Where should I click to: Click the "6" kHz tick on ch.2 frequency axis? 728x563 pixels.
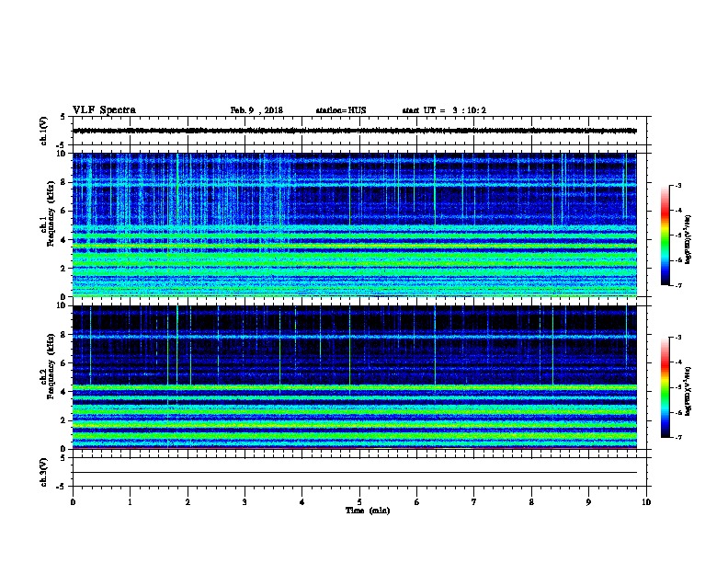pyautogui.click(x=63, y=363)
